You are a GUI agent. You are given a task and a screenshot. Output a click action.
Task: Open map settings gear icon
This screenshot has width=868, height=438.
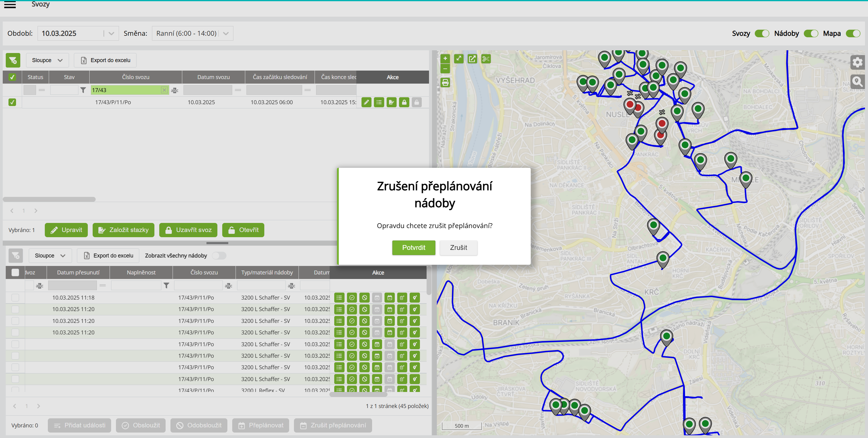click(x=857, y=62)
